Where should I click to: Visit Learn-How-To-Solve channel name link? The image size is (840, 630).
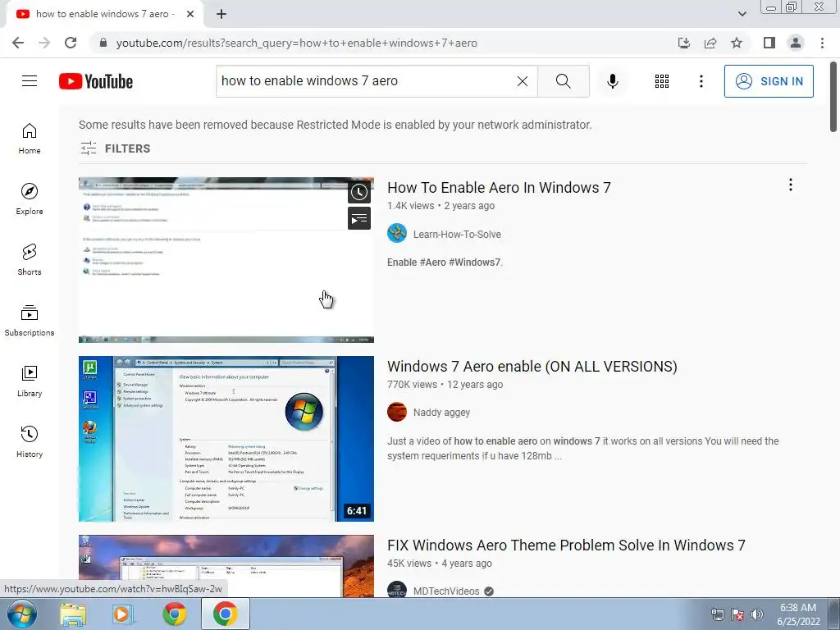[457, 234]
